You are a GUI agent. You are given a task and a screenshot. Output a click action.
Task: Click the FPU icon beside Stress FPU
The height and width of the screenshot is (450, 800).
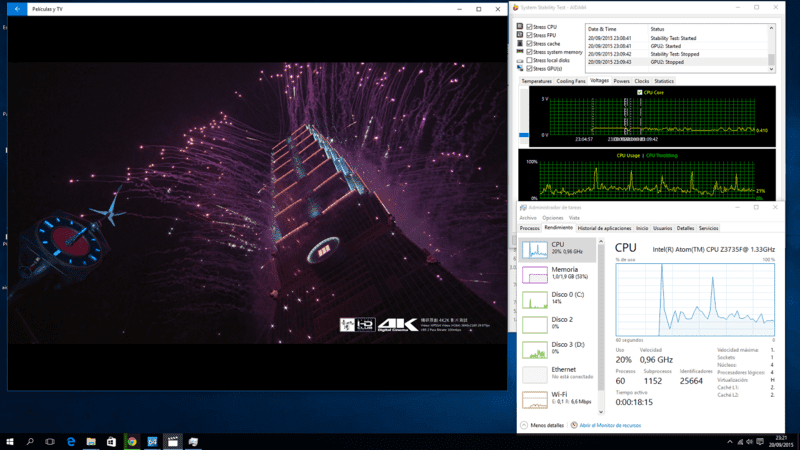520,35
